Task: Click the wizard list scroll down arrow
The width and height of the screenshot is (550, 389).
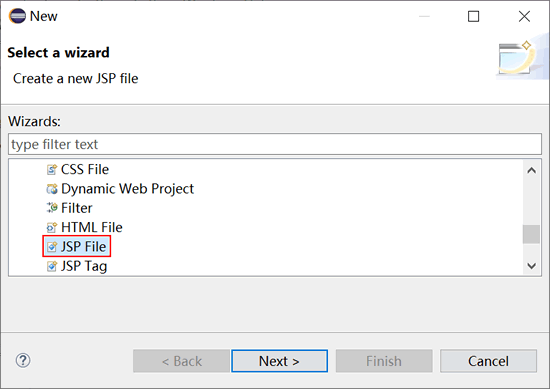Action: pos(531,266)
